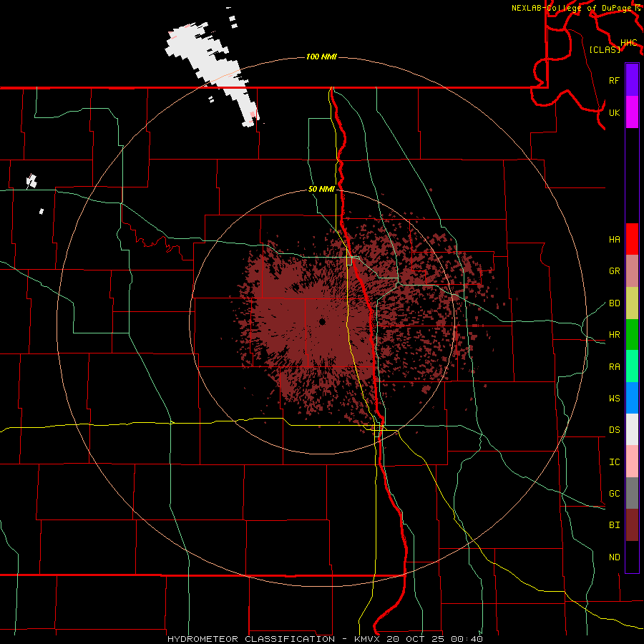
Task: Click the RF legend label
Action: click(x=614, y=80)
